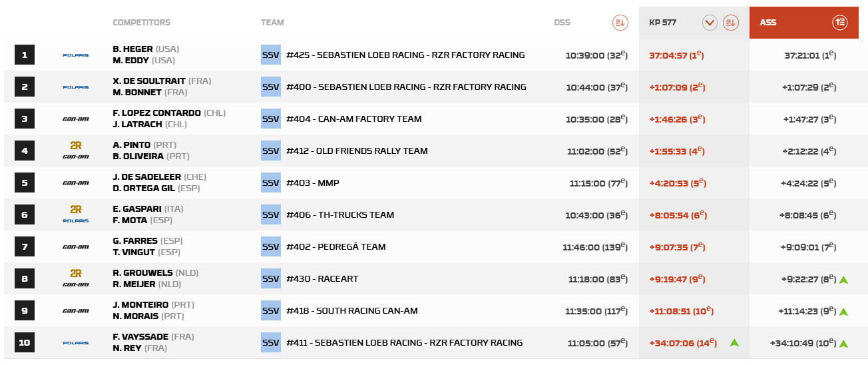Viewport: 868px width, 365px height.
Task: Click the SSV badge for team #403
Action: (x=271, y=183)
